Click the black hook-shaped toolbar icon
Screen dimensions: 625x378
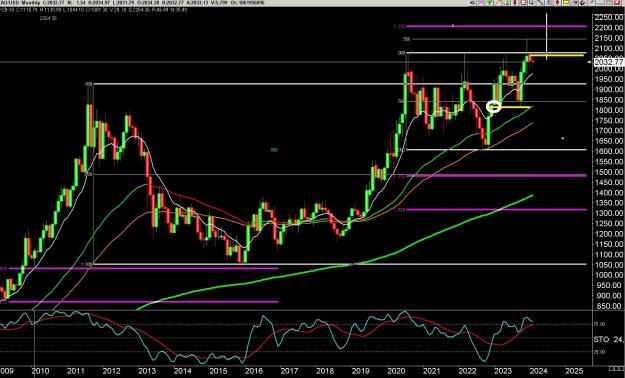(x=582, y=2)
